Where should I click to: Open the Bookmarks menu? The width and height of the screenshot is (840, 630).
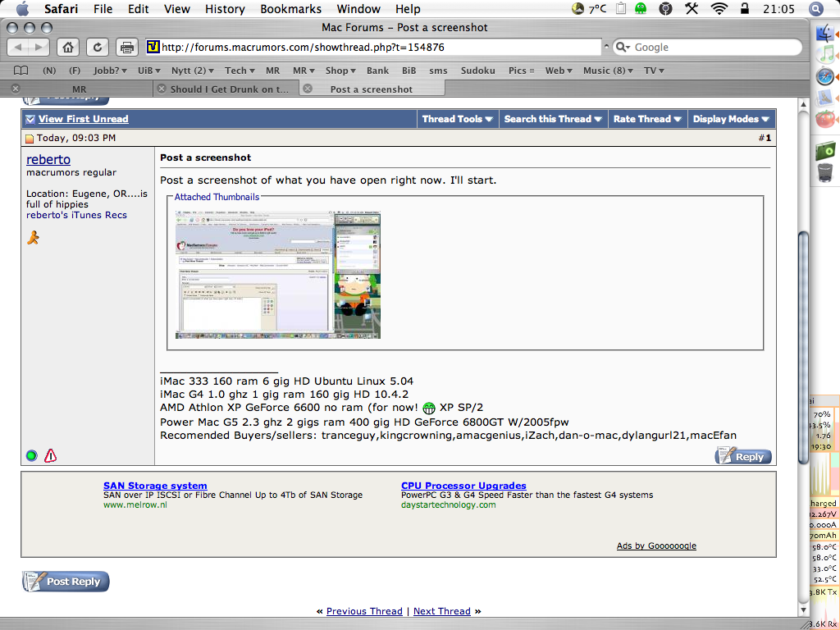coord(291,8)
